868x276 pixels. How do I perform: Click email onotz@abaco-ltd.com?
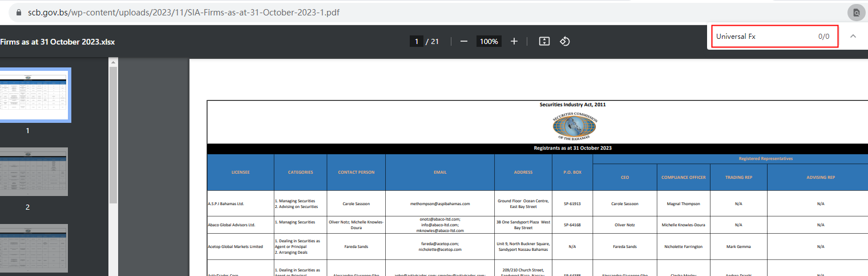440,219
